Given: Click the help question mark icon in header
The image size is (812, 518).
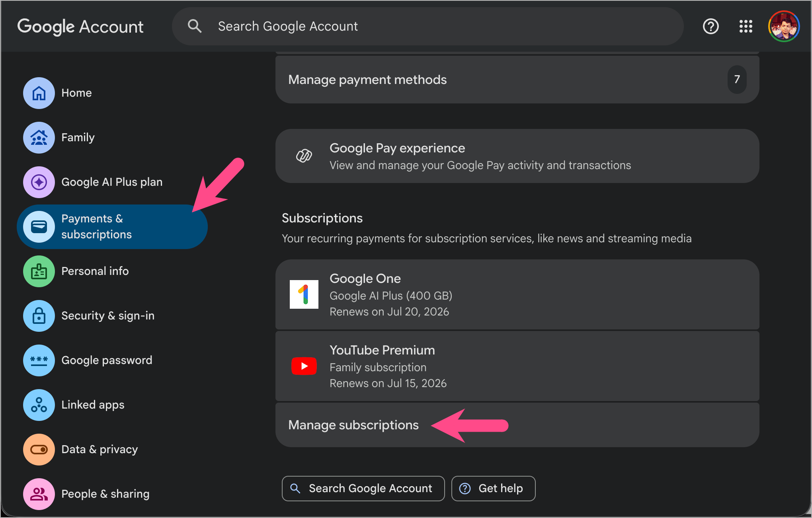Looking at the screenshot, I should (711, 26).
